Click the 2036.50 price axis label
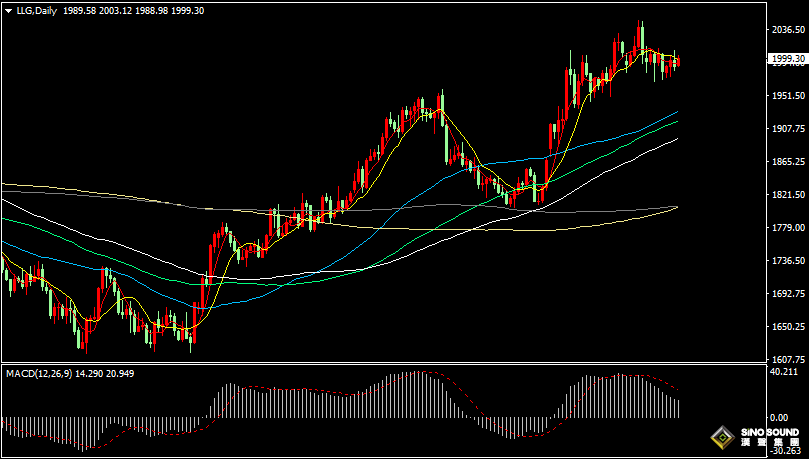 point(787,30)
